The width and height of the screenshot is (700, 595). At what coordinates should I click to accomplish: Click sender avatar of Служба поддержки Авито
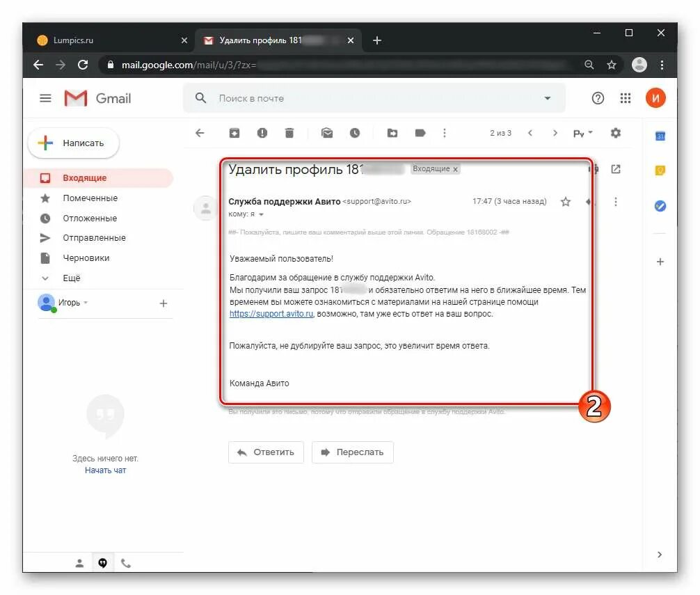[x=206, y=208]
